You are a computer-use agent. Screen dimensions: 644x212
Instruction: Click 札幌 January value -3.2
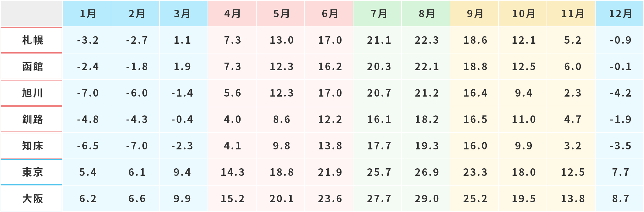[88, 40]
